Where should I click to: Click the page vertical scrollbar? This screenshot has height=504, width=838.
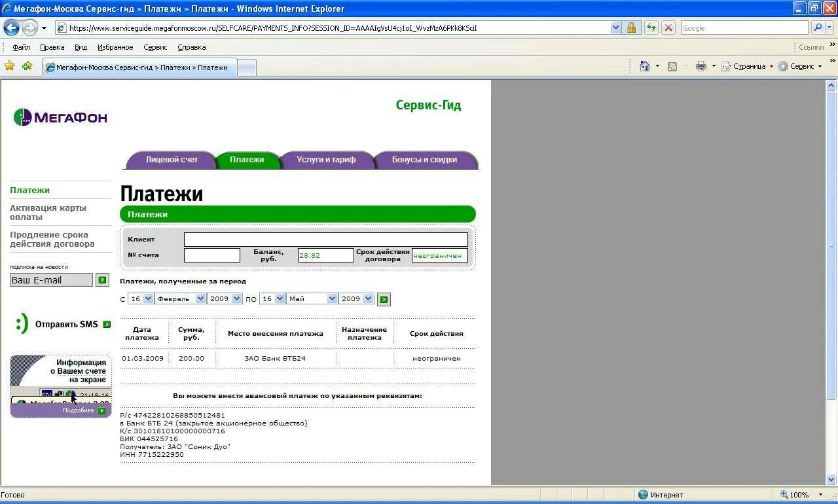click(831, 244)
